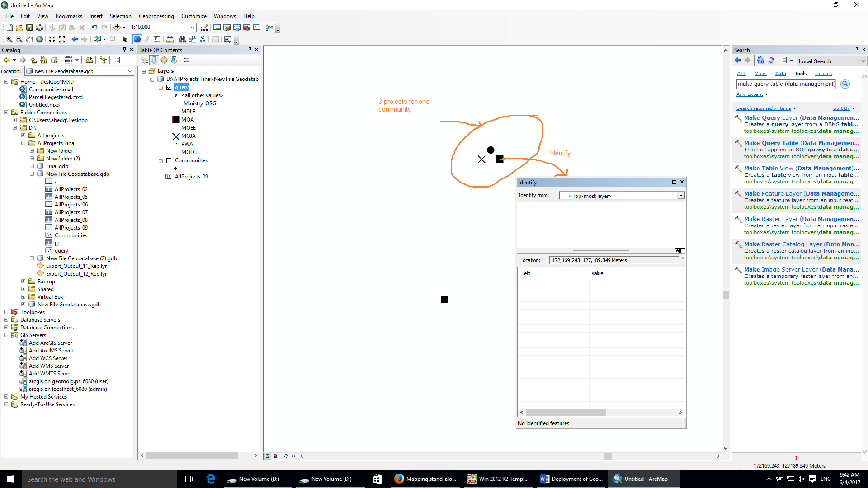Click the search text input field
The height and width of the screenshot is (488, 868).
pyautogui.click(x=786, y=84)
